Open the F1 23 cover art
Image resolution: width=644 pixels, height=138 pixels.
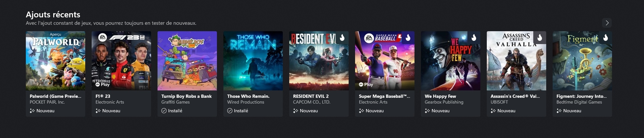(x=121, y=61)
